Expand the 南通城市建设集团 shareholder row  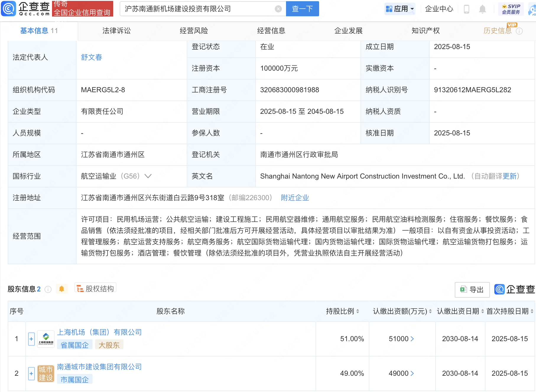point(31,373)
